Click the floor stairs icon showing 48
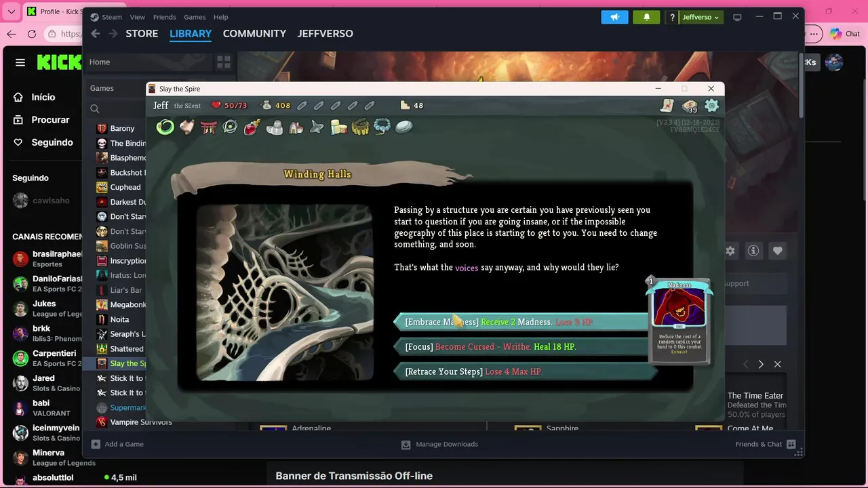This screenshot has width=868, height=488. [x=405, y=105]
